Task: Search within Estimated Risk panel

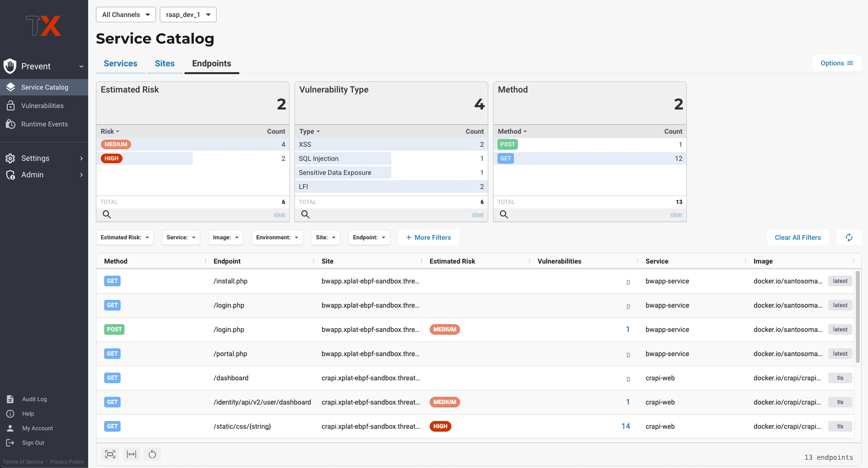Action: pos(107,214)
